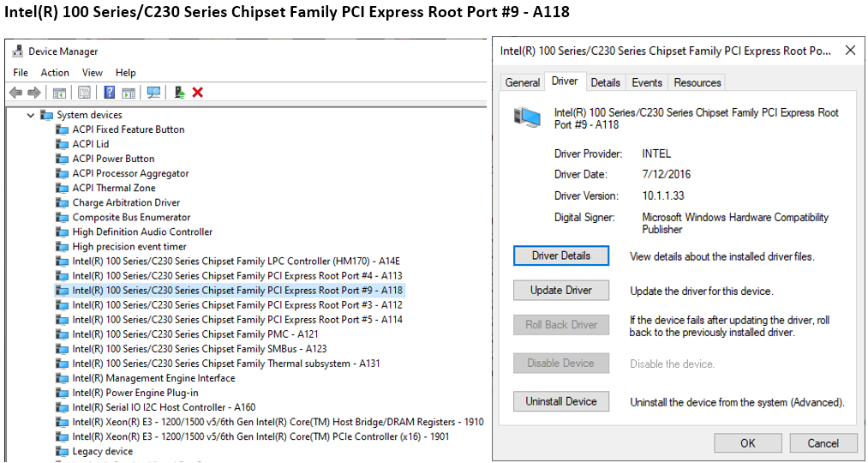868x463 pixels.
Task: Open Properties from the toolbar icon
Action: pyautogui.click(x=84, y=93)
